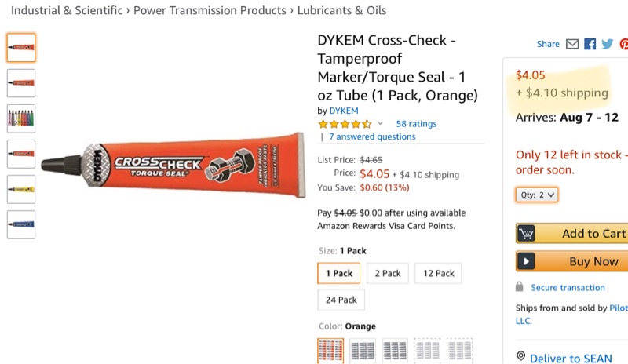This screenshot has height=364, width=628.
Task: Choose the second color swatch option
Action: pyautogui.click(x=363, y=351)
